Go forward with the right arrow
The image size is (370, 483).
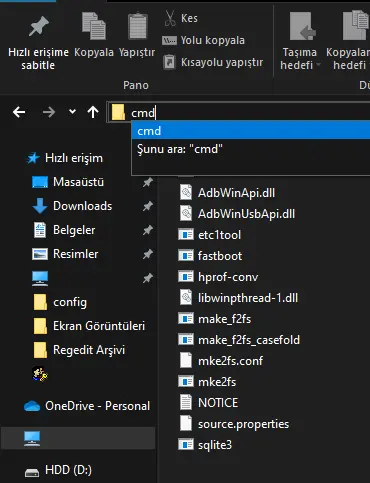[49, 112]
